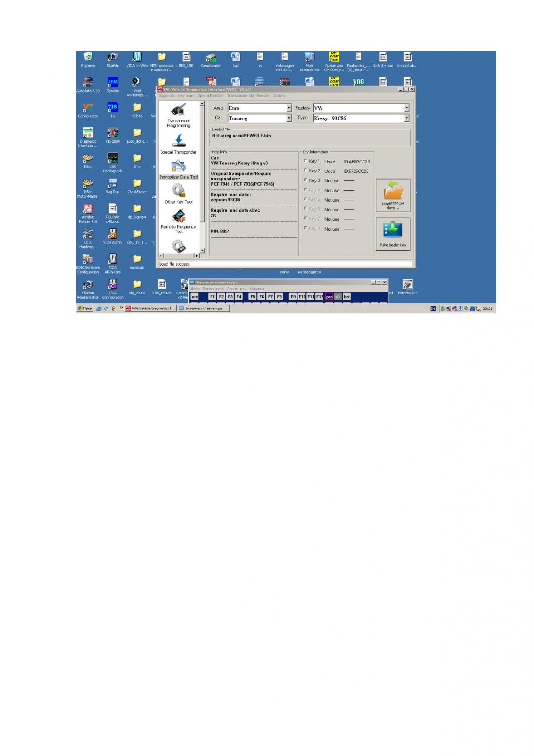Select the ElsaWin desktop icon
The image size is (534, 756).
(x=112, y=60)
